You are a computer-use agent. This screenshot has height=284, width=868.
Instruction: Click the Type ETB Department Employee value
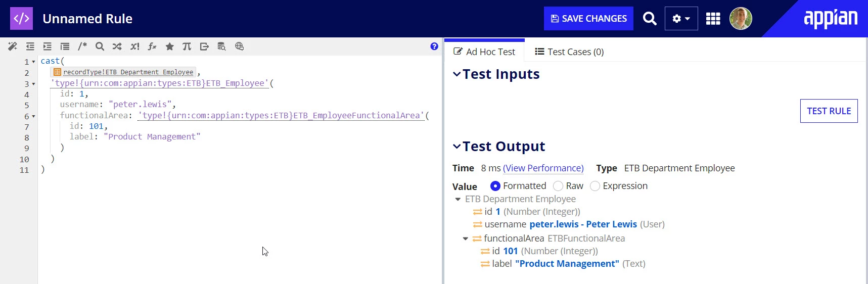point(679,168)
